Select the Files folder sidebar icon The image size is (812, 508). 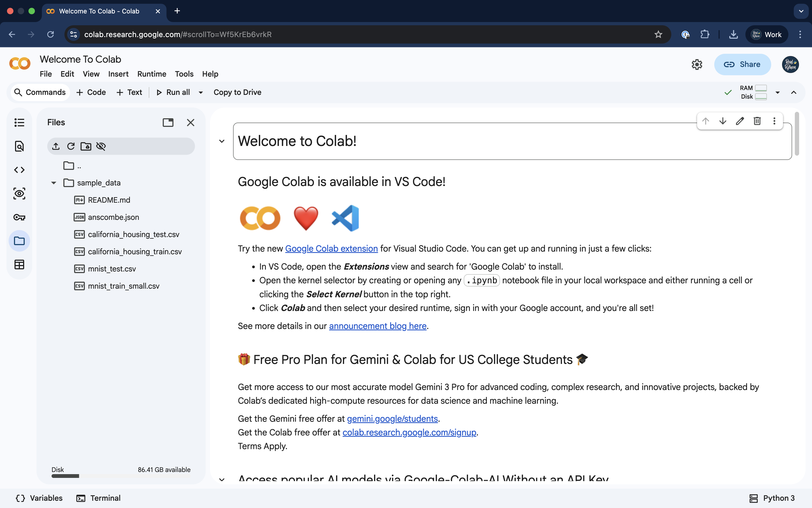coord(19,241)
